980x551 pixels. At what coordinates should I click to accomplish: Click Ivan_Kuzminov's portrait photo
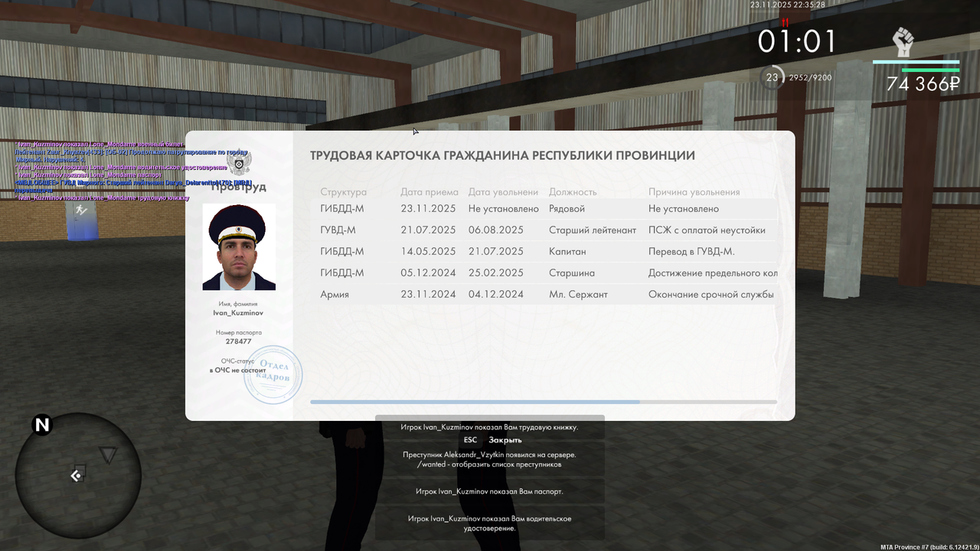tap(239, 246)
